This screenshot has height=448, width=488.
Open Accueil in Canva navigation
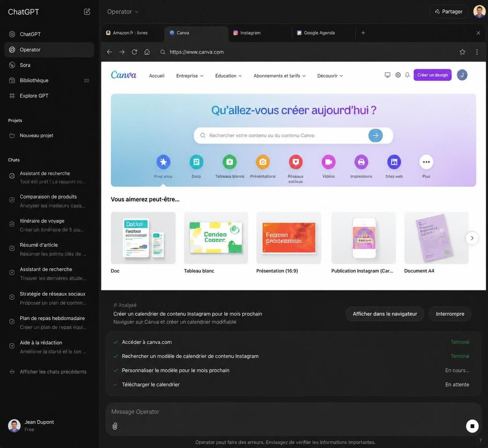pos(157,76)
